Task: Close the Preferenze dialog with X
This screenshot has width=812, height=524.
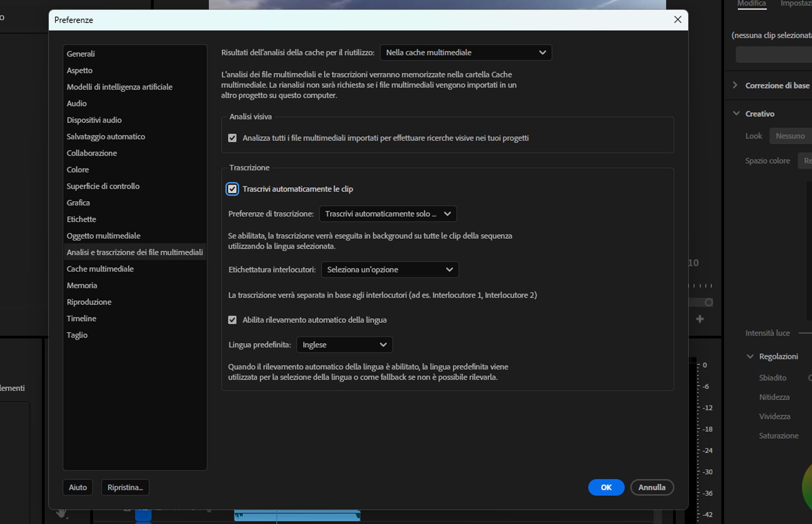Action: 678,20
